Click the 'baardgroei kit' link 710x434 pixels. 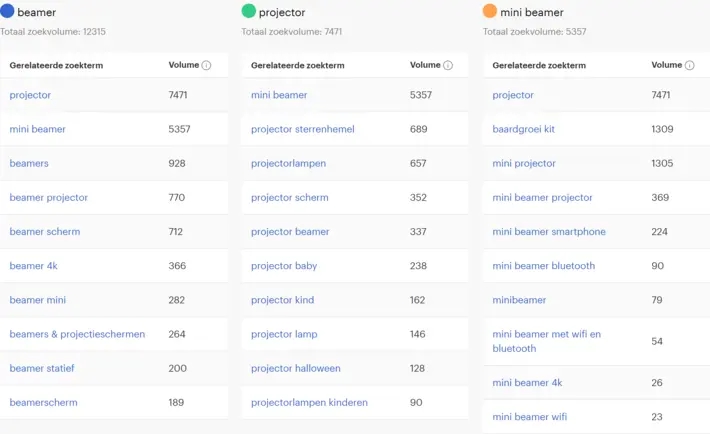click(523, 129)
